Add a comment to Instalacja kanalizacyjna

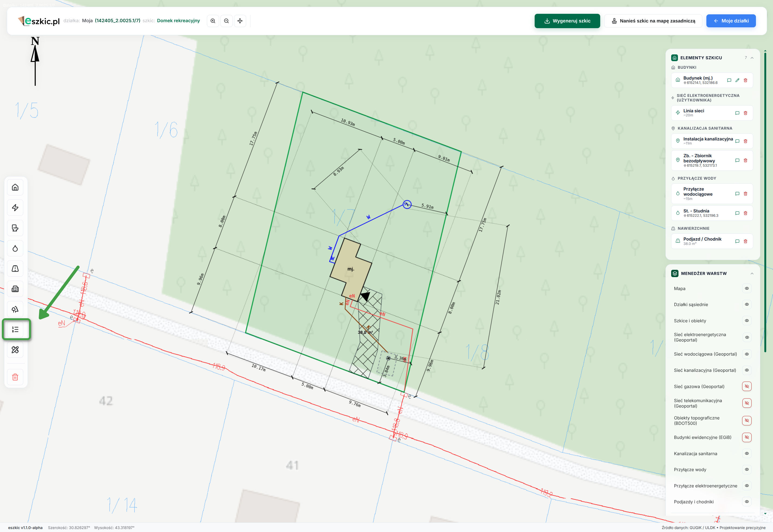click(737, 141)
